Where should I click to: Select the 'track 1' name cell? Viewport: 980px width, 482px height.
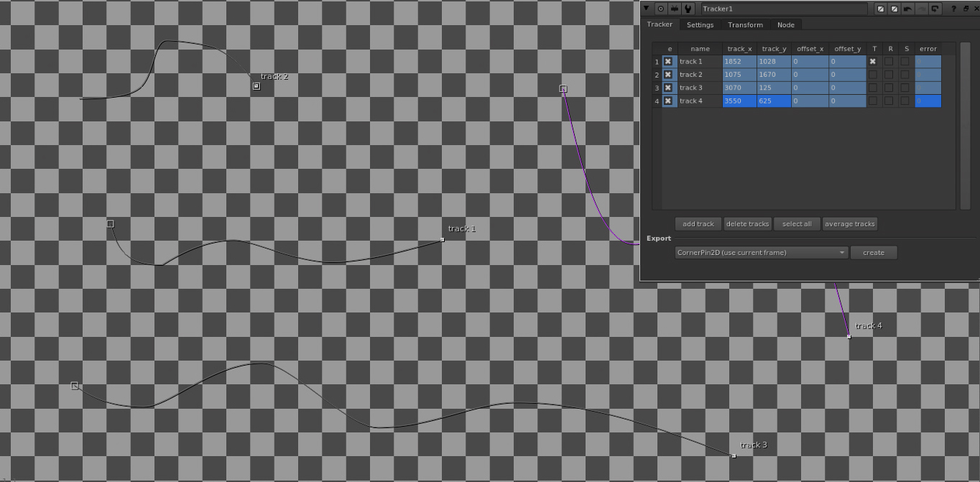pos(699,62)
